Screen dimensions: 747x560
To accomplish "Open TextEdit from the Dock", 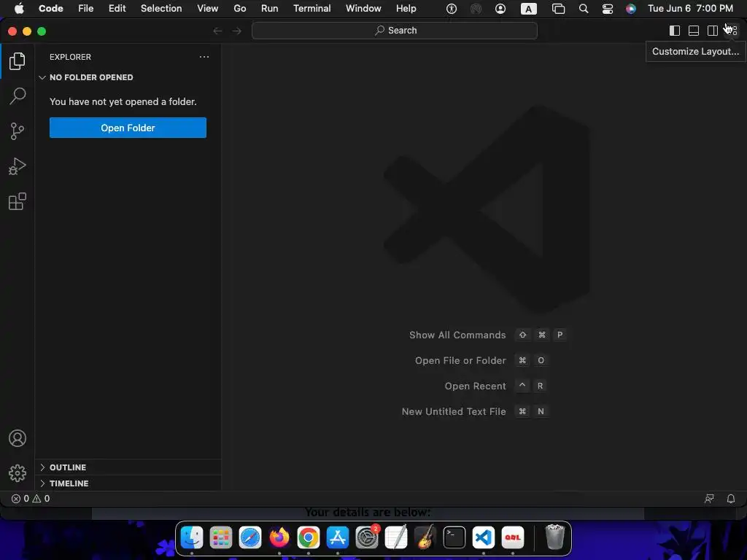I will [x=396, y=537].
